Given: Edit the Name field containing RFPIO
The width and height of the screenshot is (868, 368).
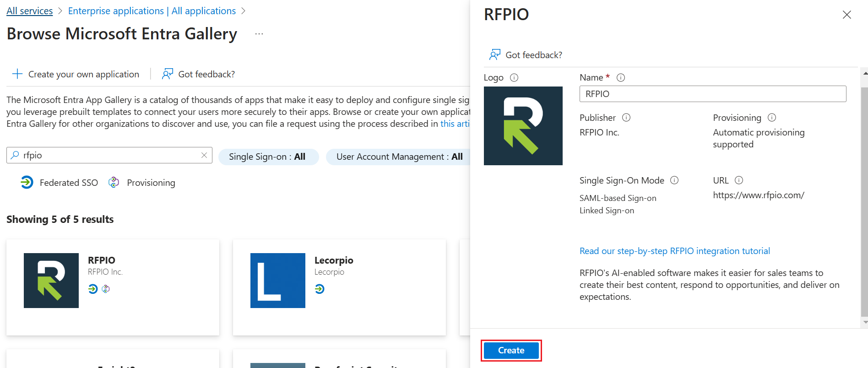Looking at the screenshot, I should 713,94.
